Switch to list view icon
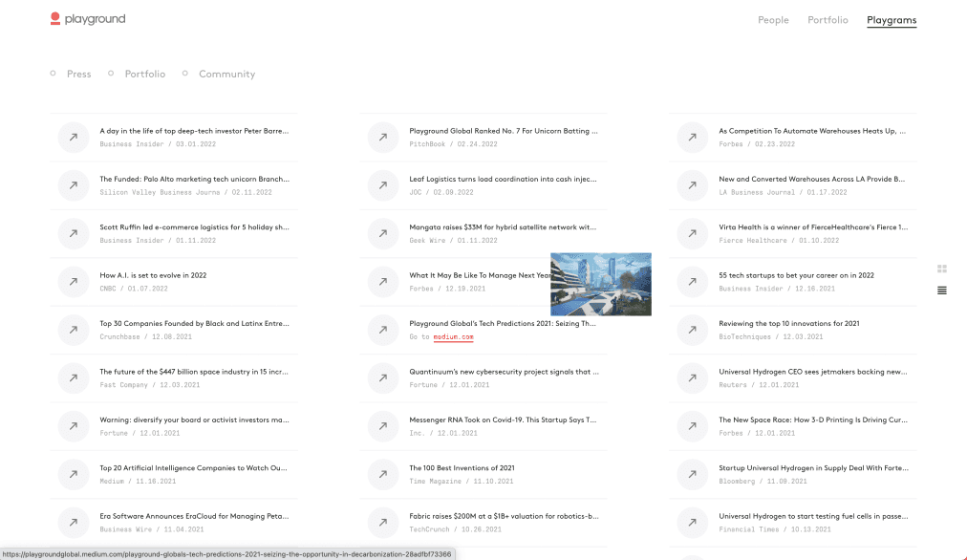This screenshot has height=560, width=967. [942, 291]
